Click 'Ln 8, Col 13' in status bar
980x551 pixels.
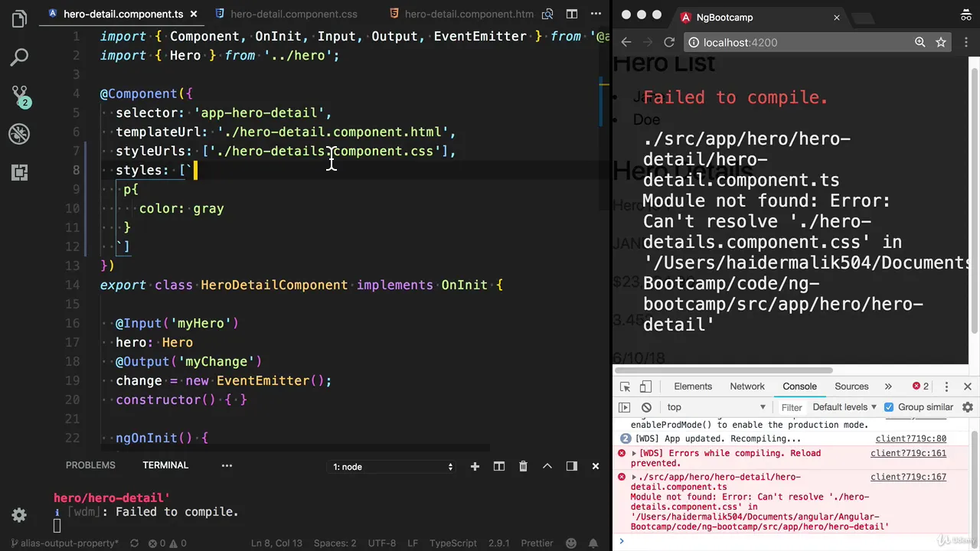coord(276,543)
